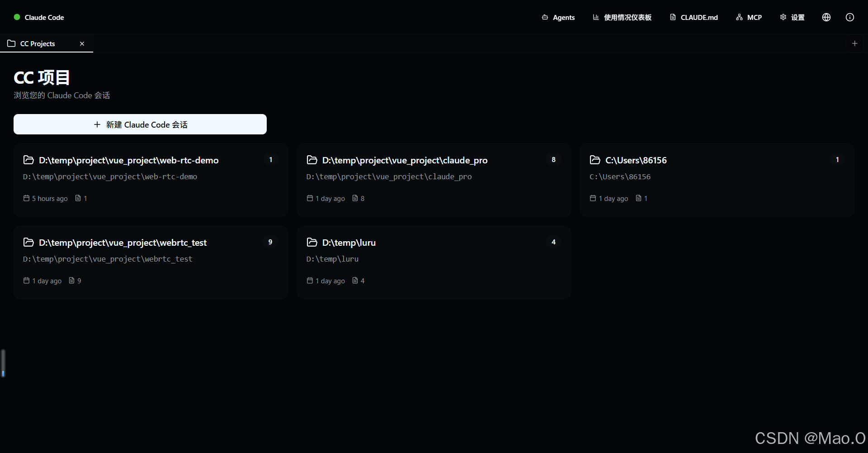Click session count badge 9 on webrtc_test card

pos(270,242)
